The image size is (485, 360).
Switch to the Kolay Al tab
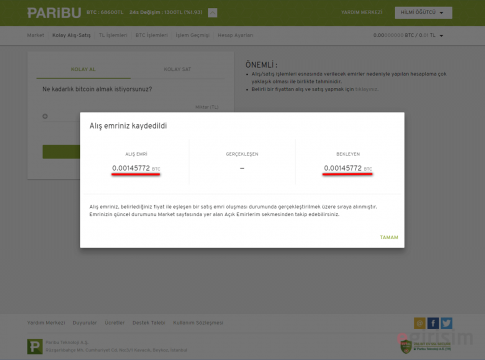click(x=83, y=69)
